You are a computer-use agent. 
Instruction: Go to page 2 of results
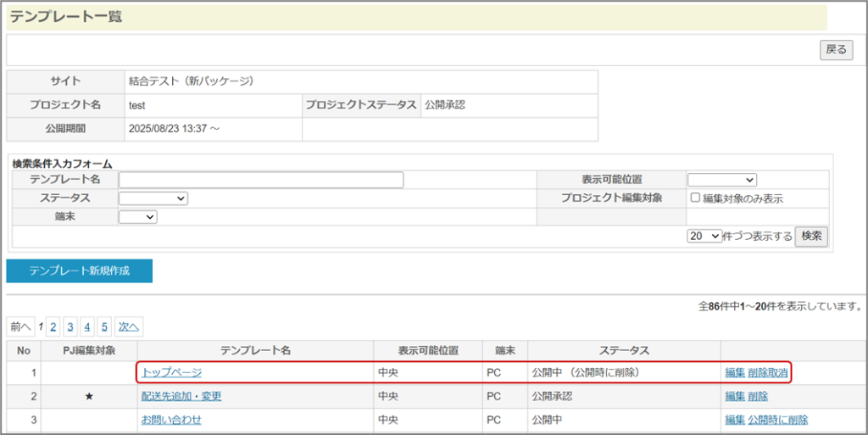click(53, 326)
